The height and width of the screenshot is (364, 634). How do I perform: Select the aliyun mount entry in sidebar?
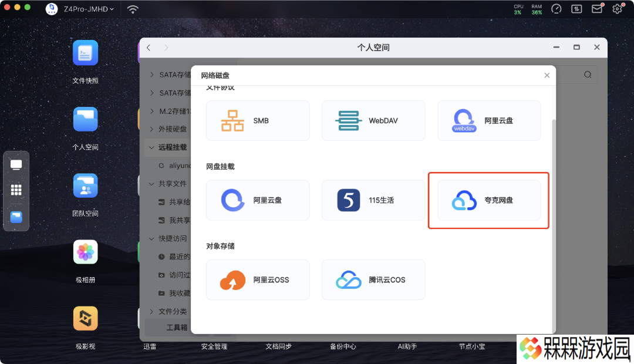tap(174, 166)
